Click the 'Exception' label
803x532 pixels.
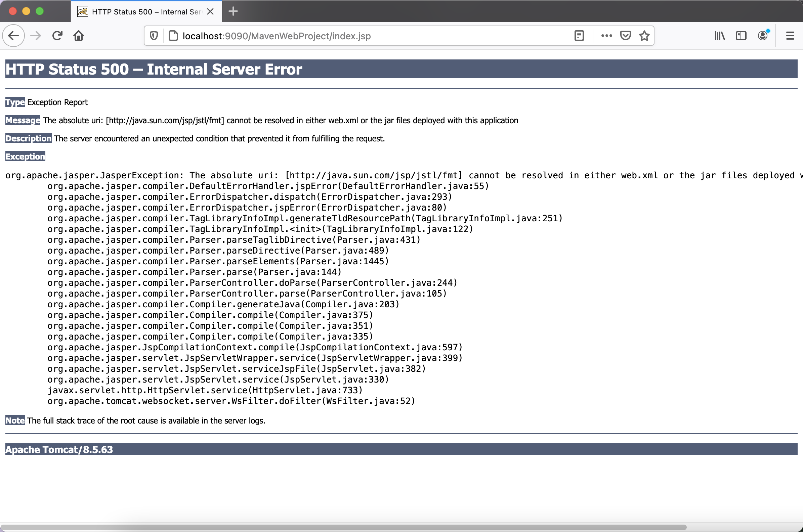pyautogui.click(x=25, y=157)
